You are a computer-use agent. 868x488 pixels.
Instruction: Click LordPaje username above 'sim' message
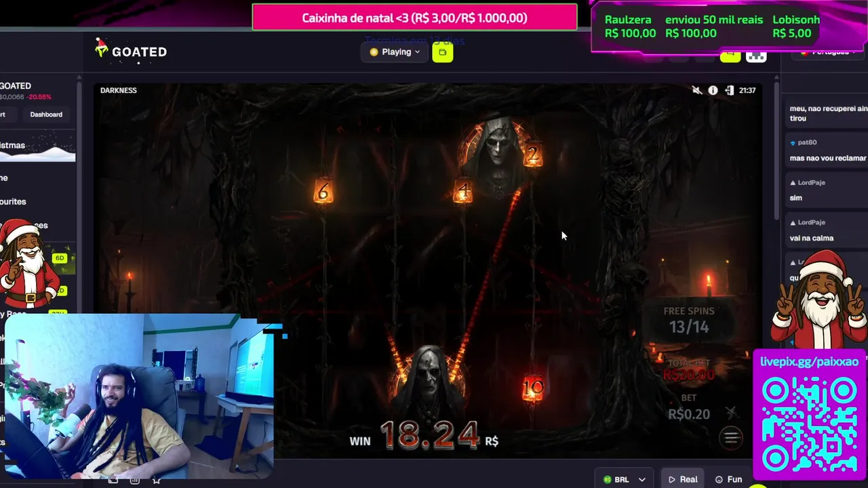[x=811, y=182]
